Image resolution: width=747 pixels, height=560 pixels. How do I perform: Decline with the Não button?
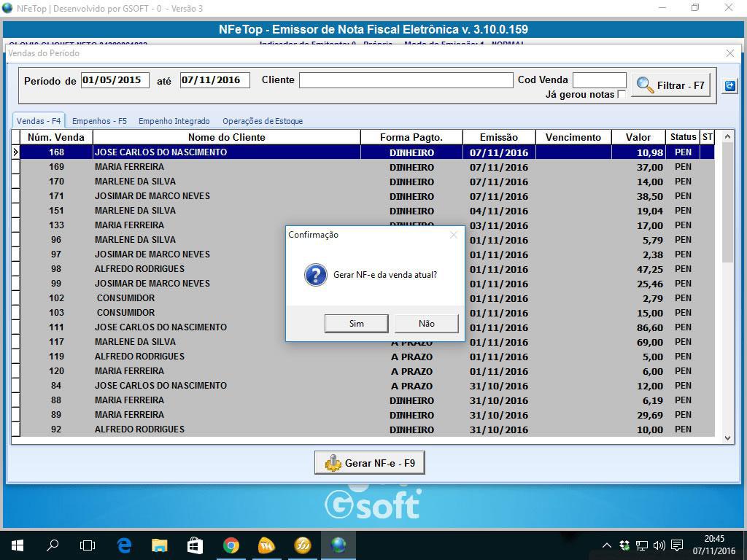426,323
